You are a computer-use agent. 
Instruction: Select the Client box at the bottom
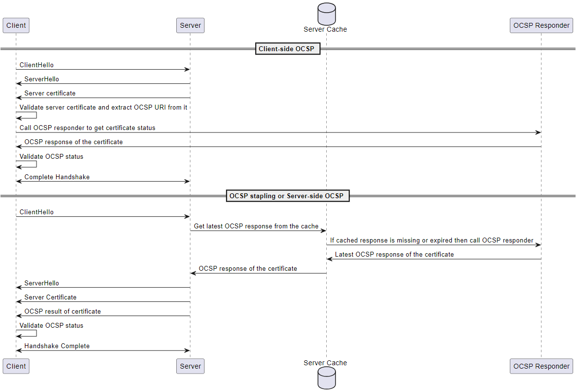16,366
